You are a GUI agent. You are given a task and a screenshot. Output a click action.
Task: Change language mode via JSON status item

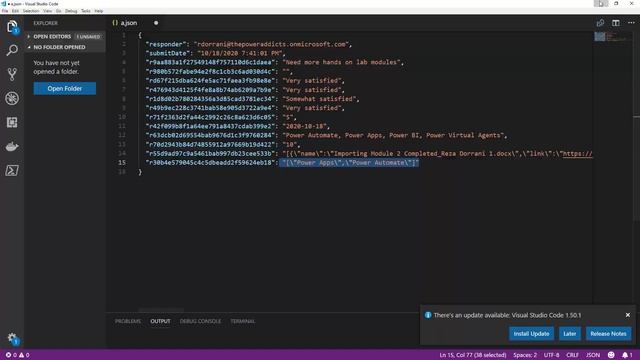pyautogui.click(x=593, y=355)
